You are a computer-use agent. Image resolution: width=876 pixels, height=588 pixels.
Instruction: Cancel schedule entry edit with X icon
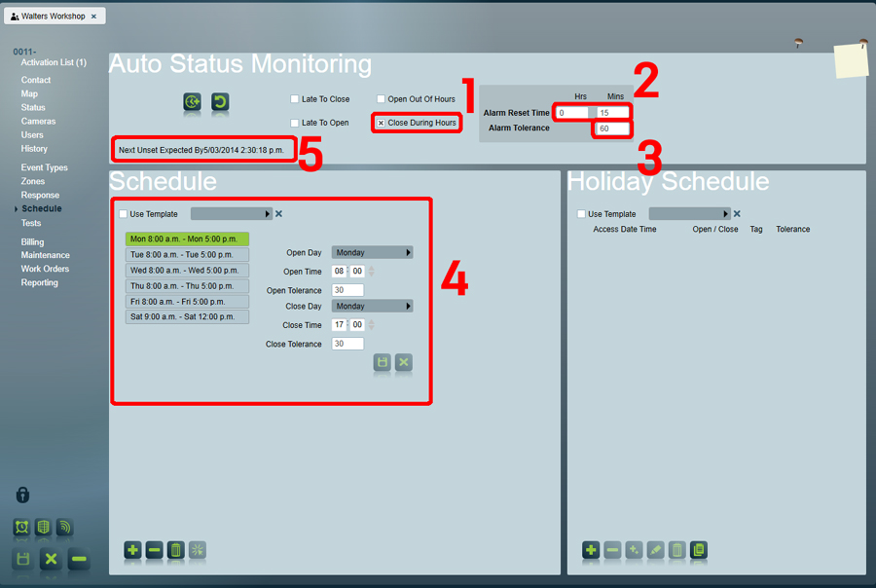pos(403,362)
